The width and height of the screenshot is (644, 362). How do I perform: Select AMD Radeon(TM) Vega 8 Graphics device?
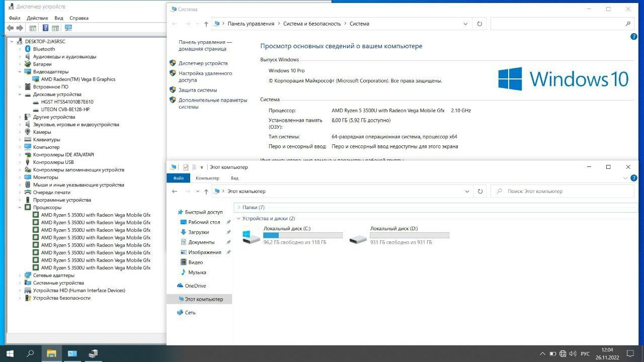point(78,79)
